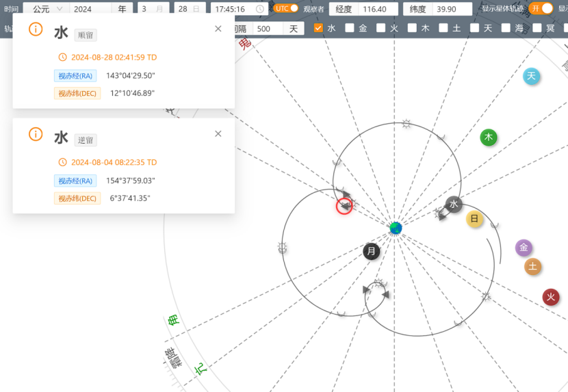Image resolution: width=568 pixels, height=392 pixels.
Task: Select the black Moon (月) icon
Action: click(372, 251)
